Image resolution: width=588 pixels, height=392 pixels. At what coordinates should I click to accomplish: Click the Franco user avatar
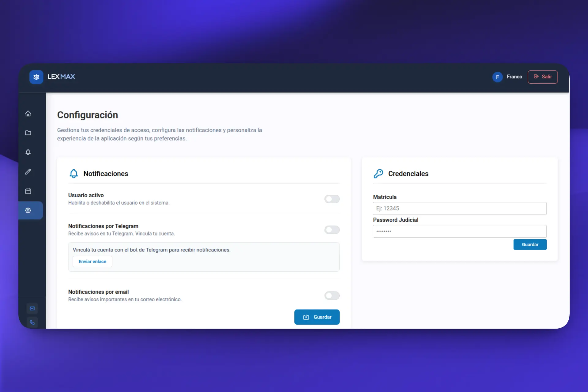pos(497,77)
